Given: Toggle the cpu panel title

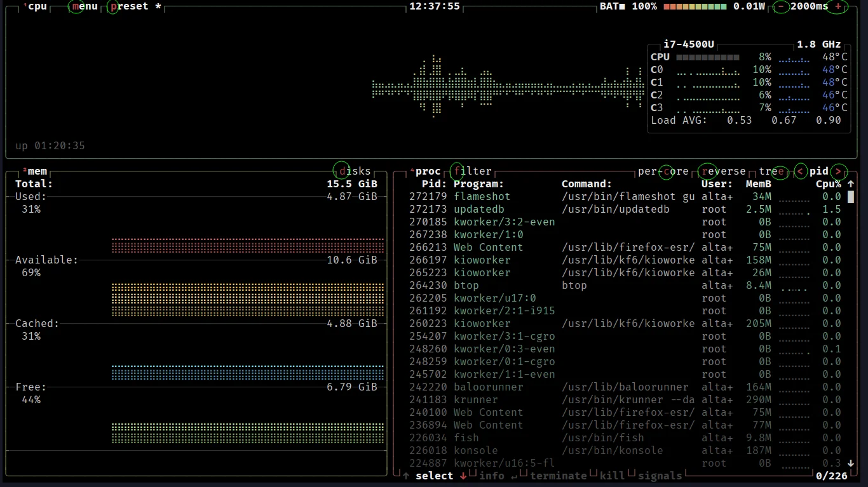Looking at the screenshot, I should (x=34, y=6).
